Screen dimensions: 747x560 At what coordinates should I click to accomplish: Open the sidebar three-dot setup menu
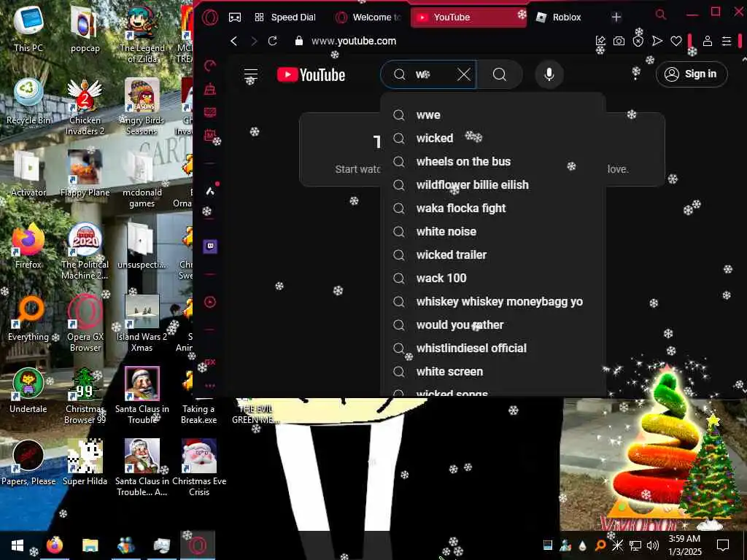[x=210, y=385]
